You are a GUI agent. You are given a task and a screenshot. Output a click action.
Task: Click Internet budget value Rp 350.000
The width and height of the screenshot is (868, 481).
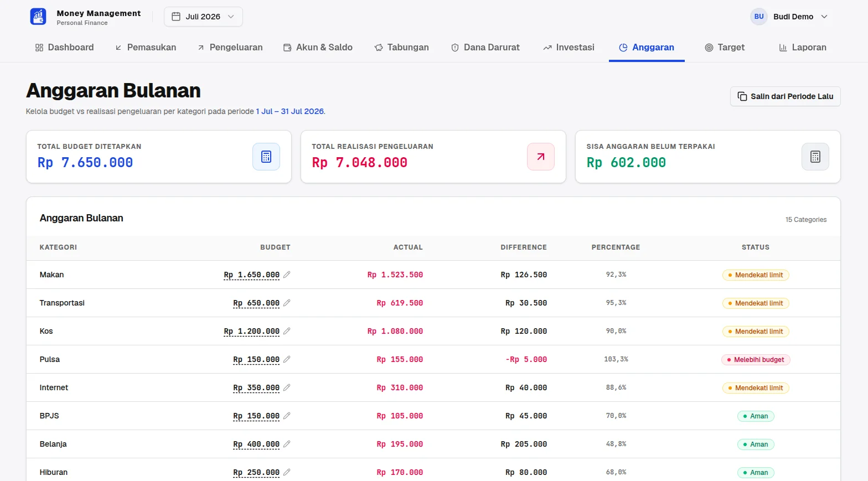[256, 388]
